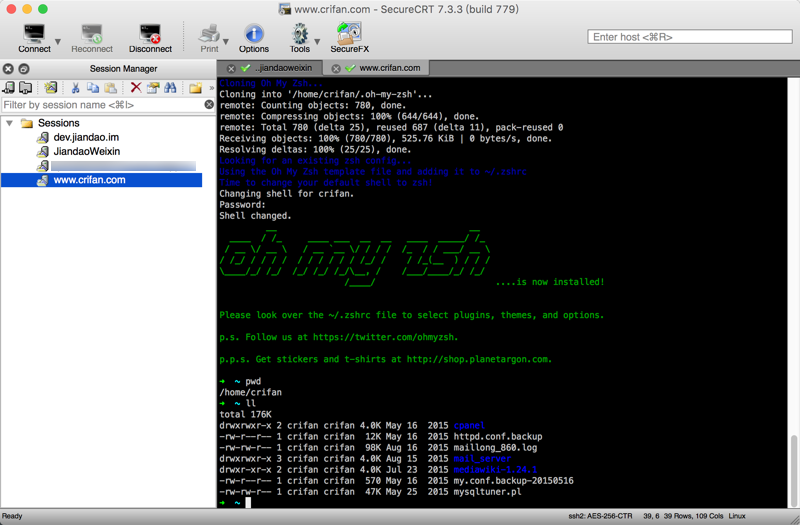Select the JiandaoWeixin session
This screenshot has height=525, width=800.
(87, 152)
